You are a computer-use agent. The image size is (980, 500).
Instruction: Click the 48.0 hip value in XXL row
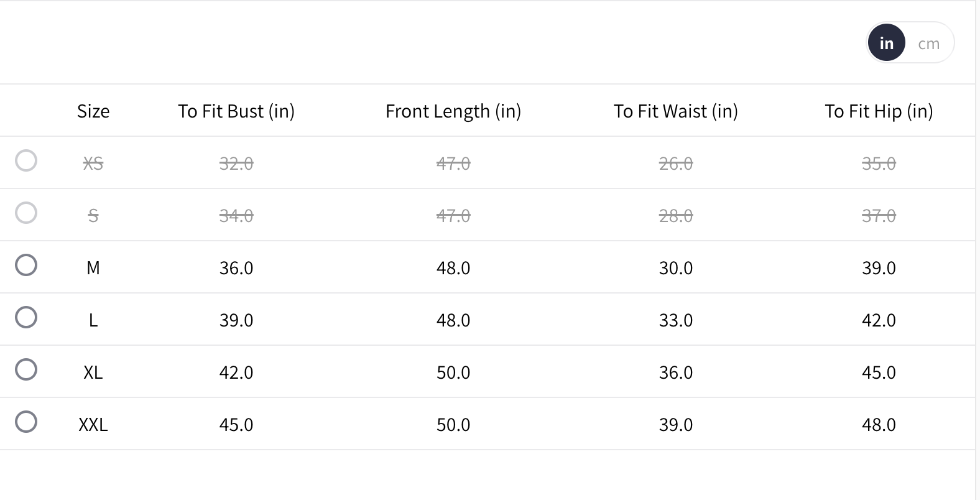pos(879,425)
